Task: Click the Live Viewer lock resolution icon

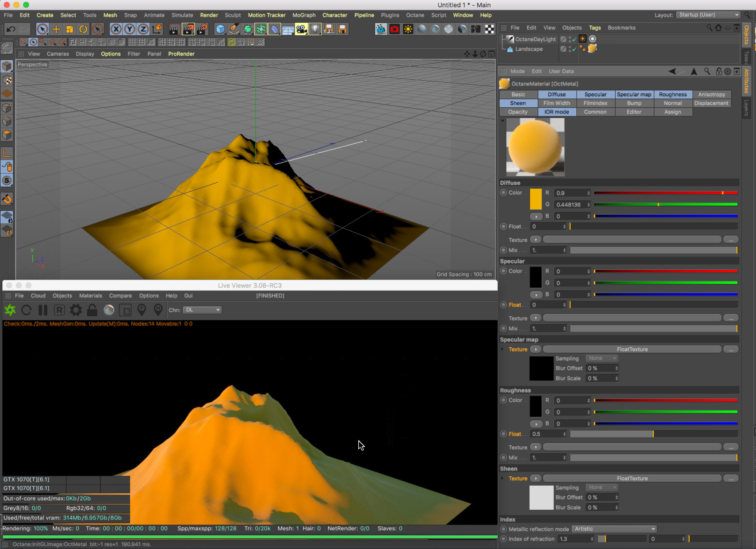Action: 92,310
